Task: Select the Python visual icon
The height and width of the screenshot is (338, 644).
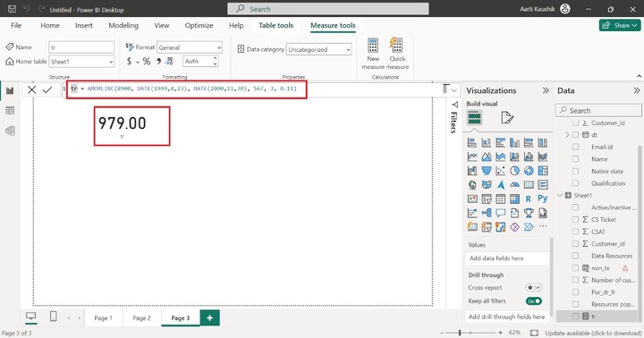Action: pos(543,199)
